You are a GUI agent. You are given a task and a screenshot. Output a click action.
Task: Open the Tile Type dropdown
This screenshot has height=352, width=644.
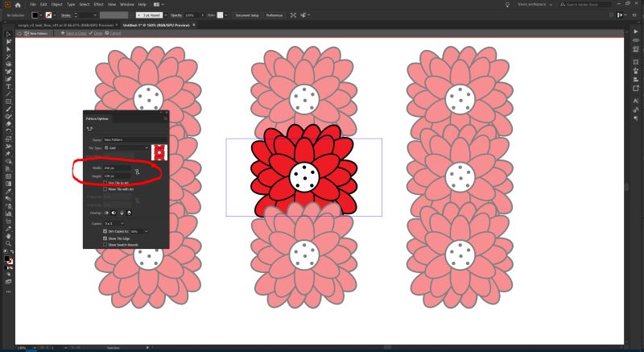(126, 148)
